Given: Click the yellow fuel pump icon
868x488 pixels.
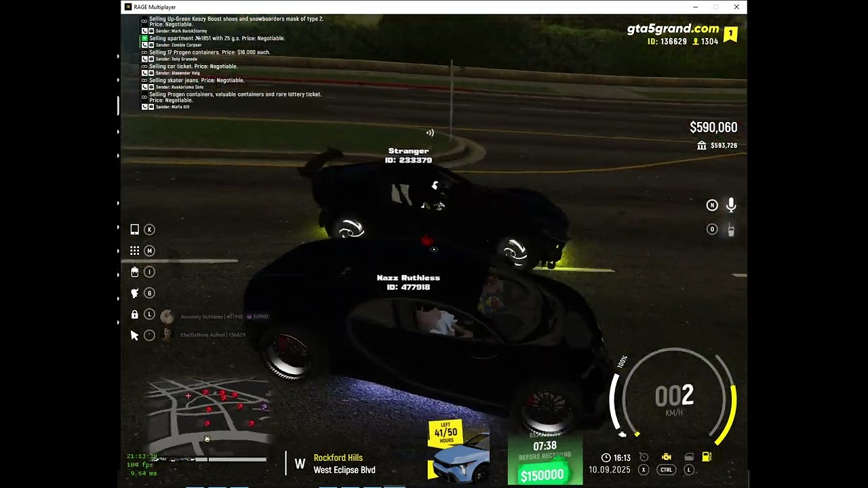Looking at the screenshot, I should pos(707,457).
